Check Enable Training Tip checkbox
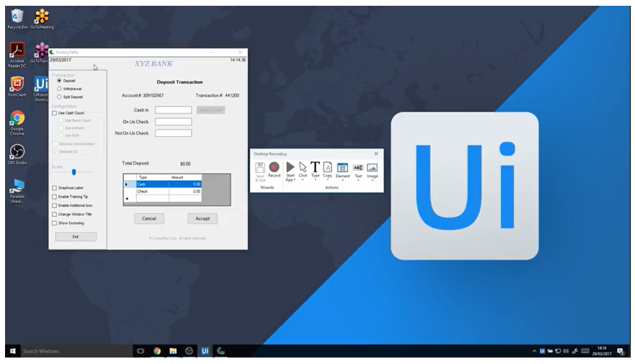Screen dimensions: 635x364 tap(54, 197)
